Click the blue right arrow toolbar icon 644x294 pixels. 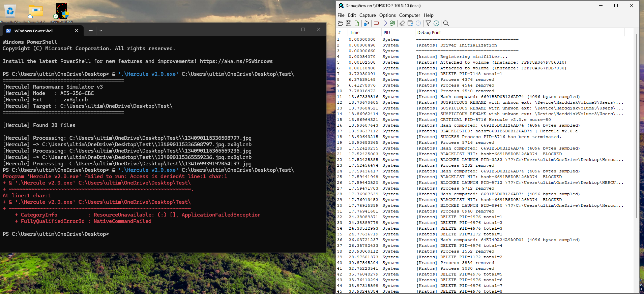pyautogui.click(x=384, y=23)
